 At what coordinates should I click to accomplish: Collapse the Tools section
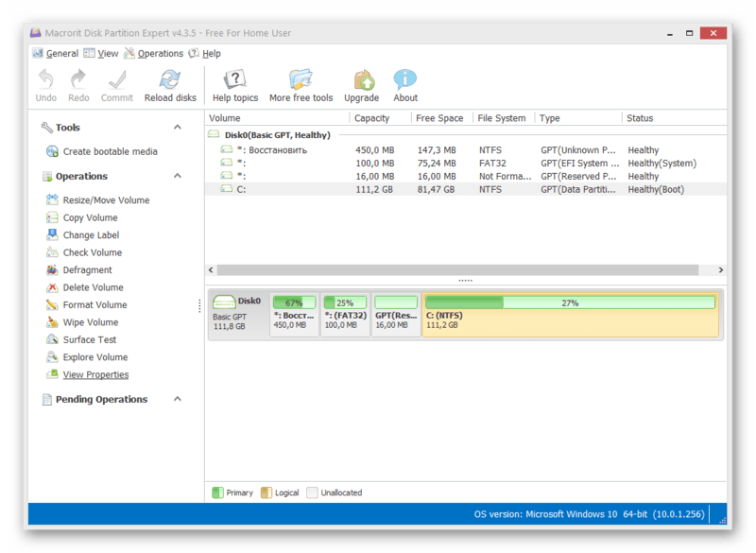coord(177,128)
